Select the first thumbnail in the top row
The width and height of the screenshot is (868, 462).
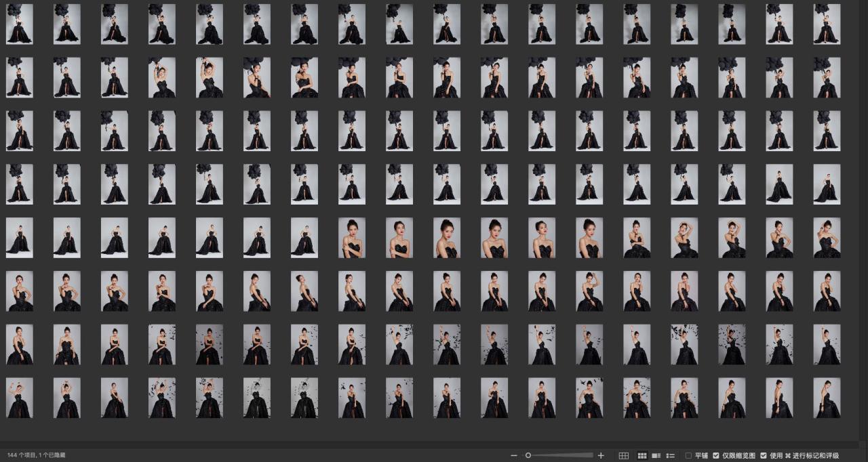pos(19,24)
